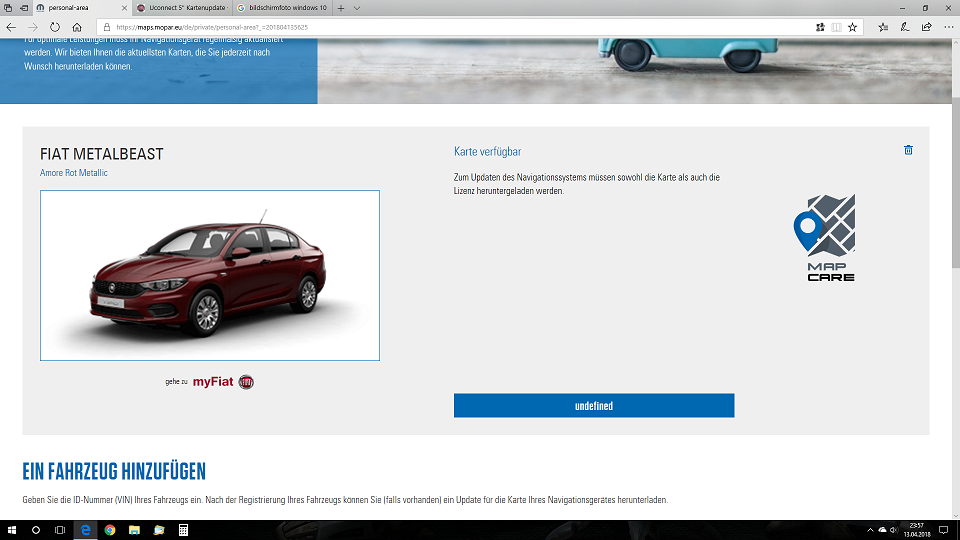
Task: Follow the myFiat link
Action: coord(212,382)
